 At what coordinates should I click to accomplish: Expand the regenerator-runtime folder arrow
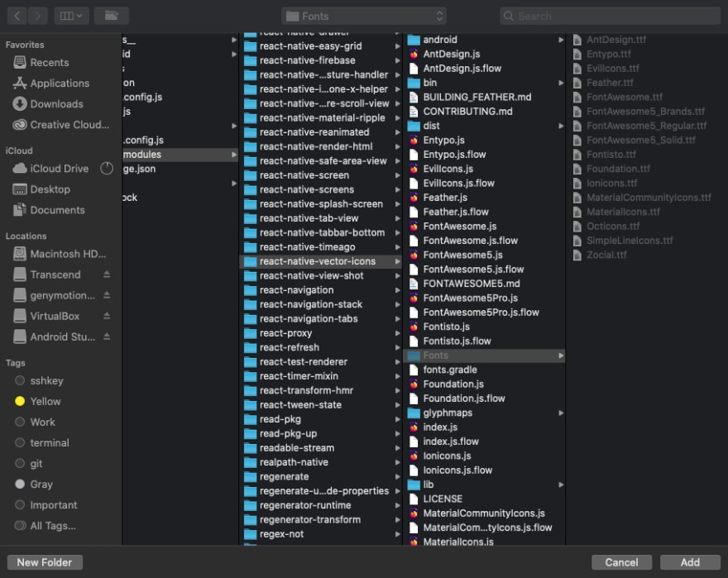398,505
